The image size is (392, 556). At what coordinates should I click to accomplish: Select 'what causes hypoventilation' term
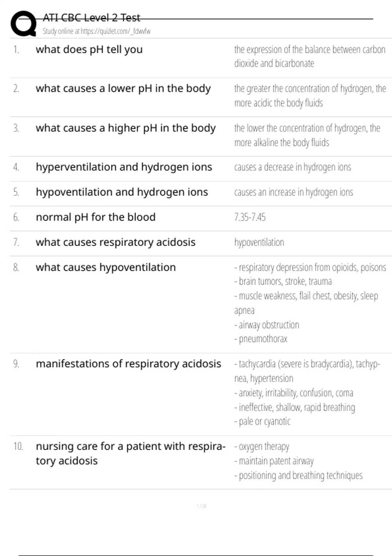pos(106,268)
